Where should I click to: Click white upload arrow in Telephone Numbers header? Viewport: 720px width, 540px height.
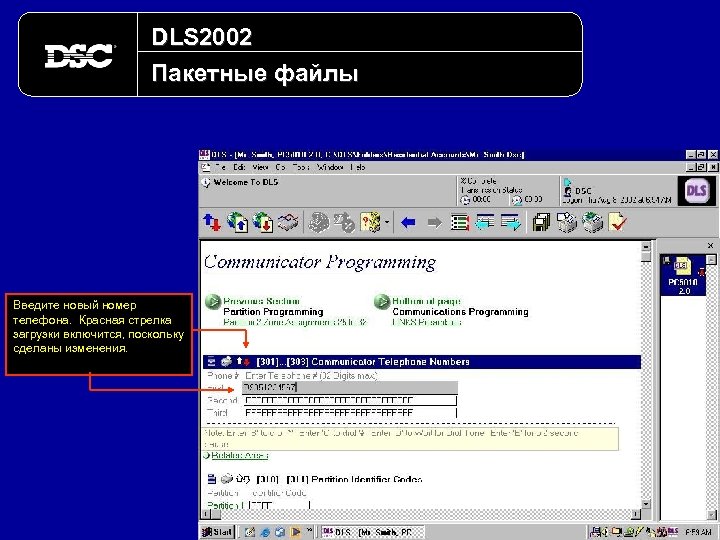pos(239,361)
